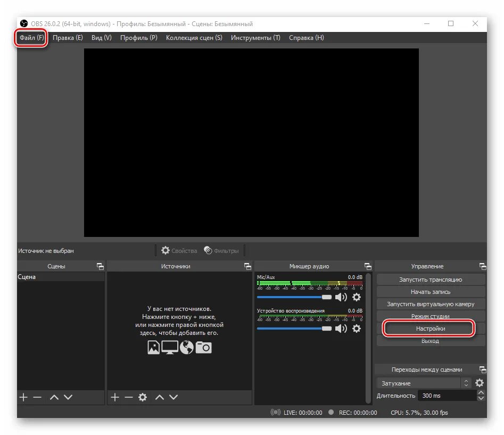The image size is (504, 435).
Task: Click the Выход button
Action: (x=431, y=341)
